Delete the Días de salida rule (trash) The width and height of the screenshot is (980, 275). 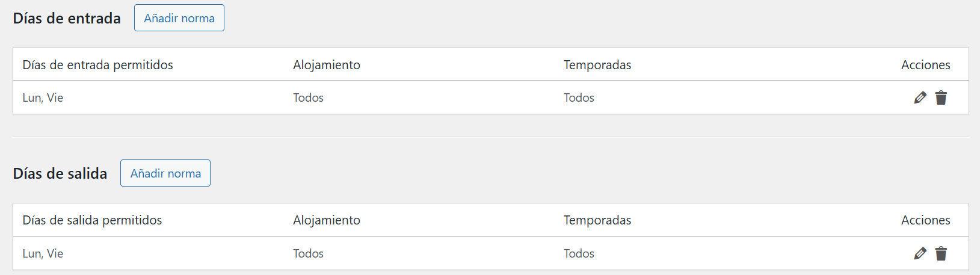tap(941, 253)
